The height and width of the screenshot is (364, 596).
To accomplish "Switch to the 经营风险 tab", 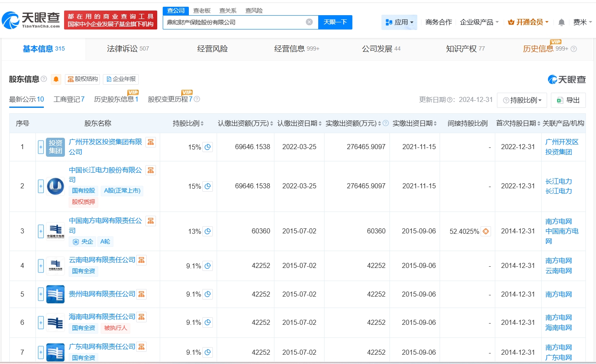I will [212, 49].
